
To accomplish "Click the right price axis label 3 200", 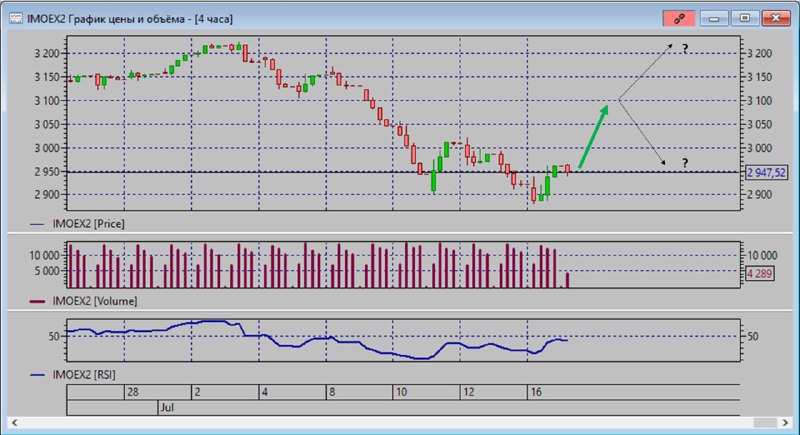I will (760, 54).
